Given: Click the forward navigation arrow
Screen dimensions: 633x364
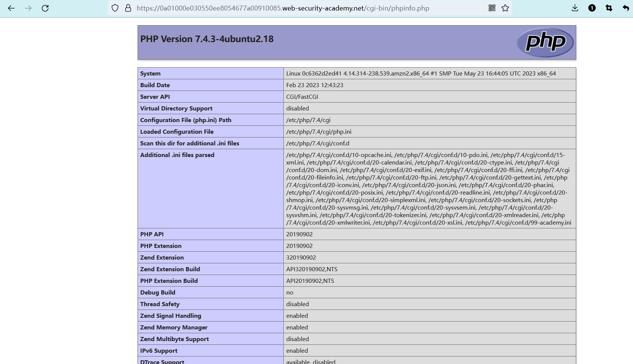Looking at the screenshot, I should [28, 8].
